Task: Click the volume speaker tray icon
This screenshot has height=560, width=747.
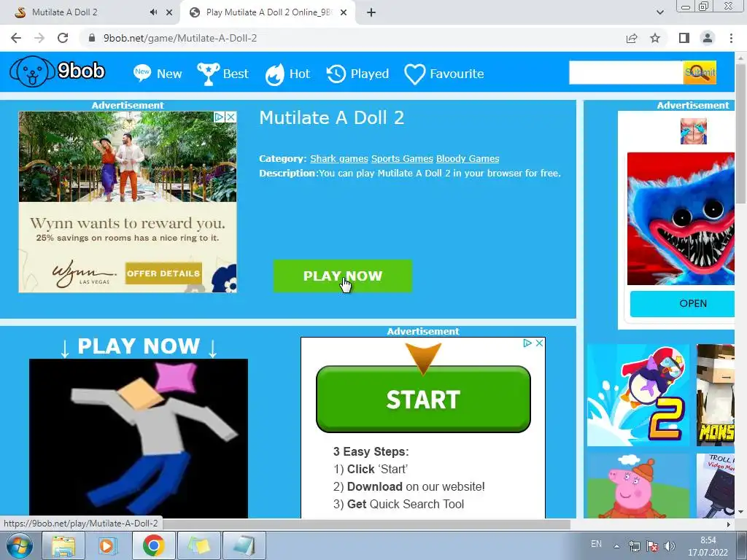Action: (670, 545)
